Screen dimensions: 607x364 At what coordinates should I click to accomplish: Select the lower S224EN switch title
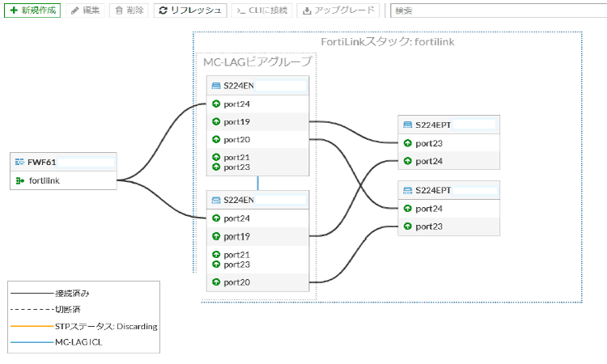[258, 200]
